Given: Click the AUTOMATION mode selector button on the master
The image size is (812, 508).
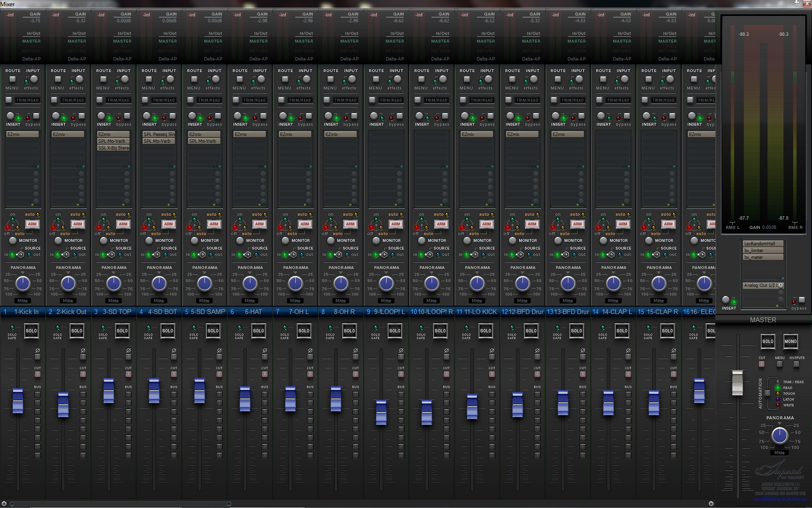Looking at the screenshot, I should click(x=767, y=393).
